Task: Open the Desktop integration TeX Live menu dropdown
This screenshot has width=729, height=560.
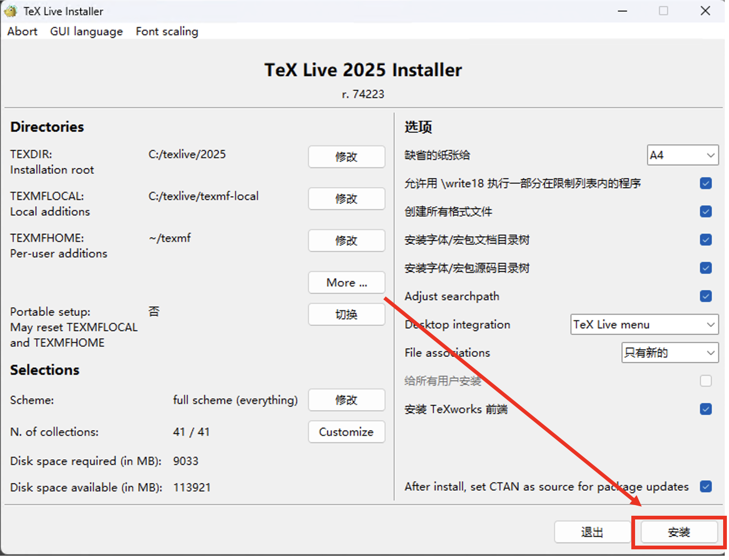Action: click(645, 324)
